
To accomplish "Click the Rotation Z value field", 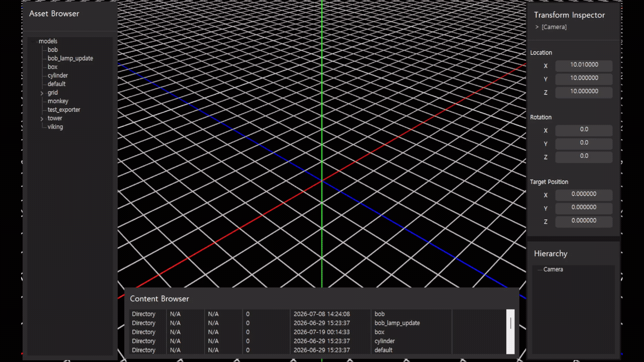I will coord(584,157).
